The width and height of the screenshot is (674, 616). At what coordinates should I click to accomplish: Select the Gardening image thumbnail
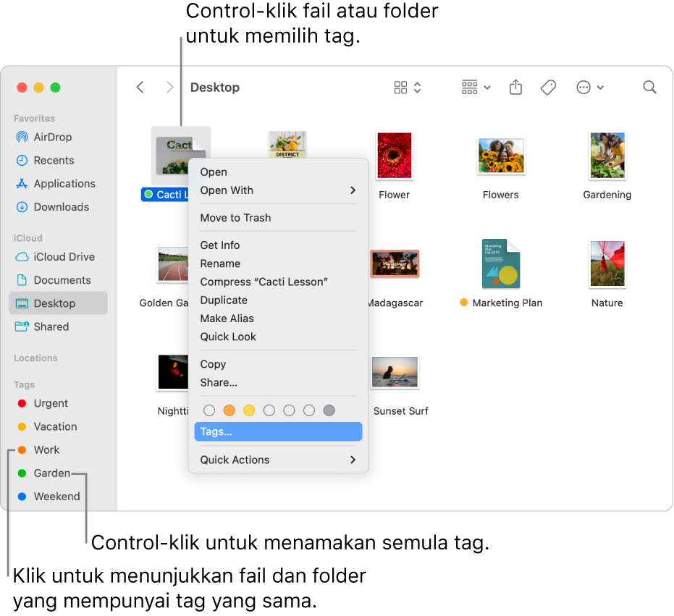(x=607, y=156)
